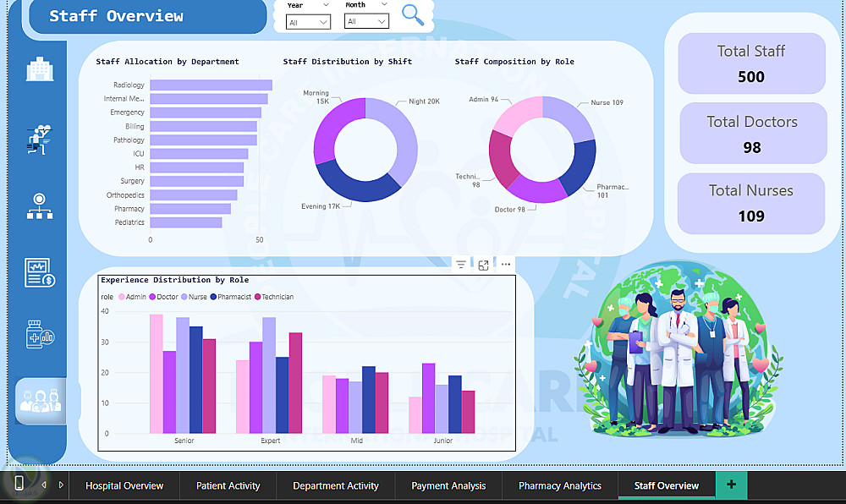Expand the Year dropdown
The width and height of the screenshot is (846, 504).
point(308,22)
